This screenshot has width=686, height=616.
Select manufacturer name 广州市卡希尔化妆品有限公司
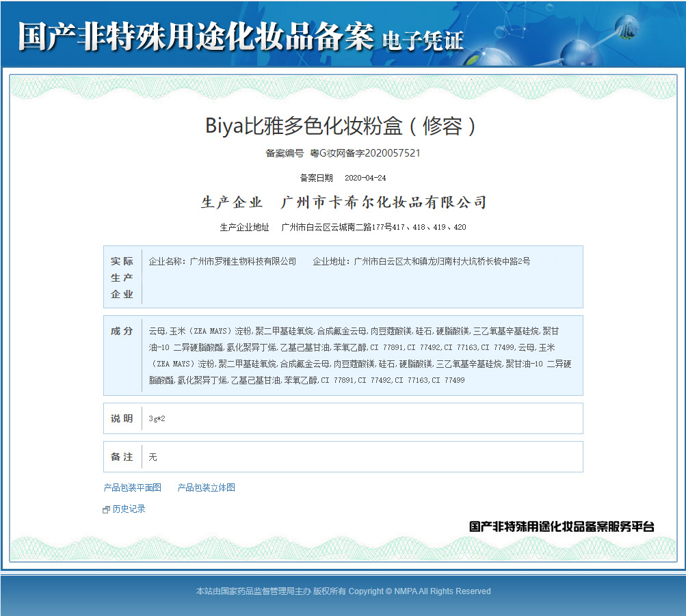[384, 202]
